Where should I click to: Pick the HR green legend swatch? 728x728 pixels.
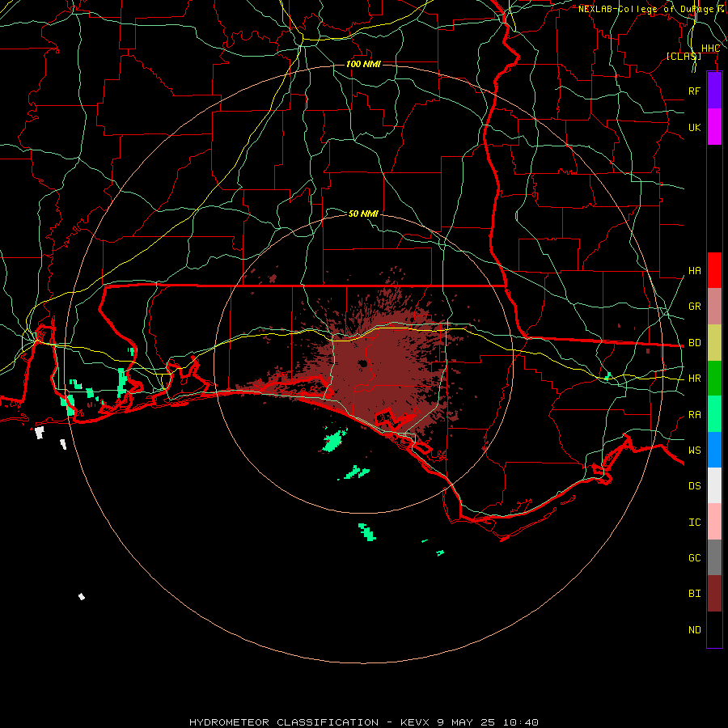click(x=714, y=379)
